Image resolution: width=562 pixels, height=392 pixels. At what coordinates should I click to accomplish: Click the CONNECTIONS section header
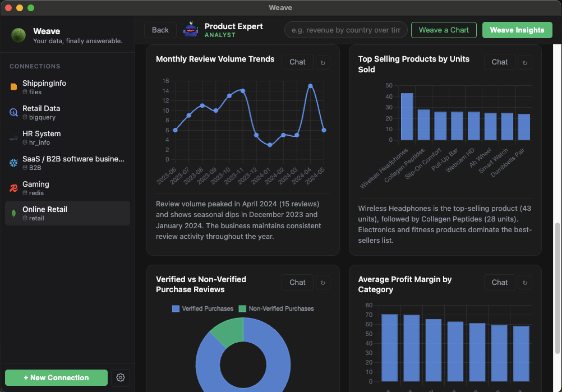[35, 66]
